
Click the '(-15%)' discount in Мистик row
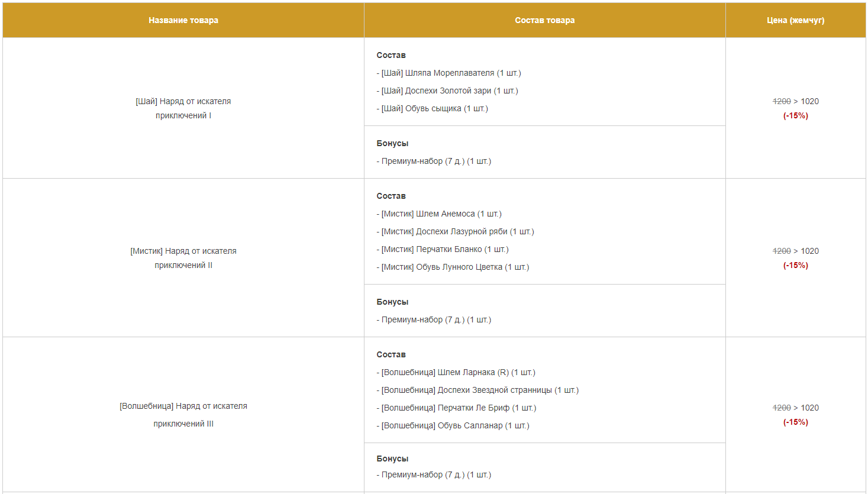(796, 265)
